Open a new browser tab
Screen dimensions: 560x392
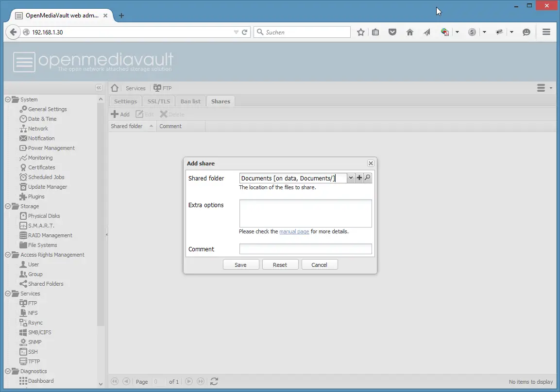tap(121, 16)
